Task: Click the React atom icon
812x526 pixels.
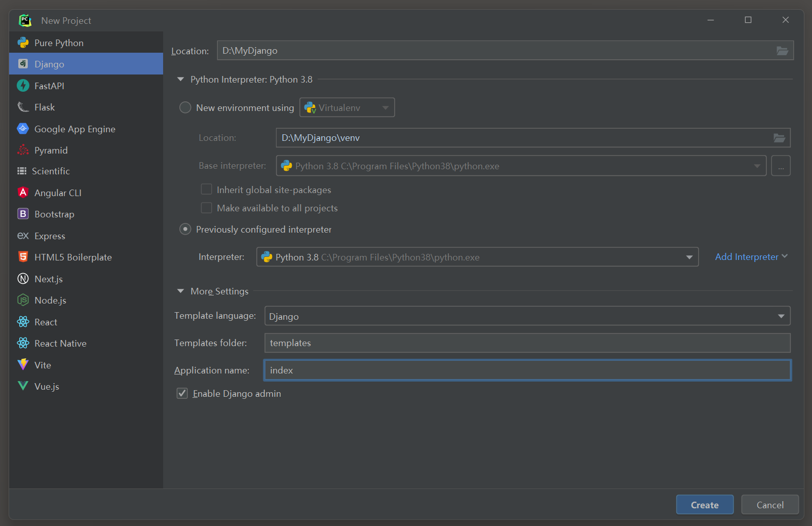Action: pyautogui.click(x=23, y=322)
